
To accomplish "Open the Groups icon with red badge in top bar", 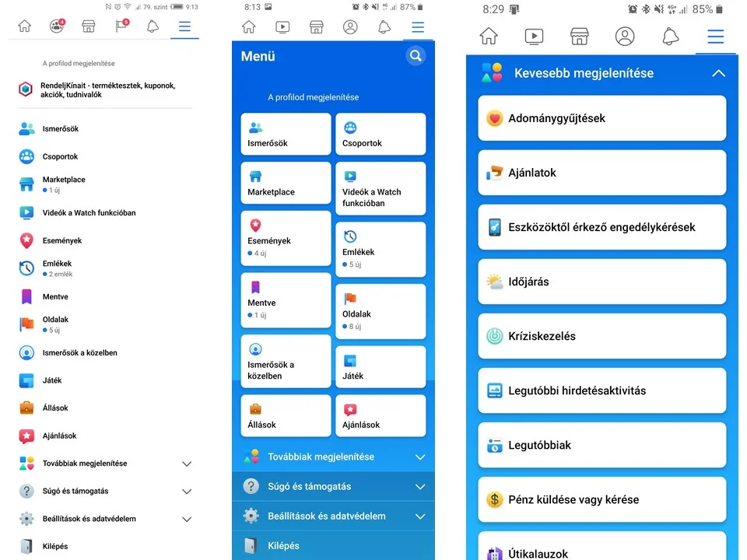I will pyautogui.click(x=57, y=26).
